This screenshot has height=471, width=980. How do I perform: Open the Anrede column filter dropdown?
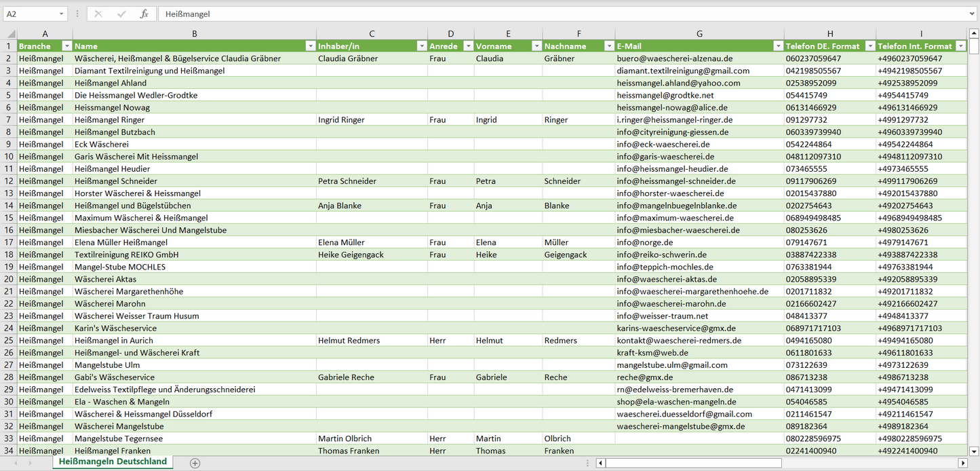467,46
